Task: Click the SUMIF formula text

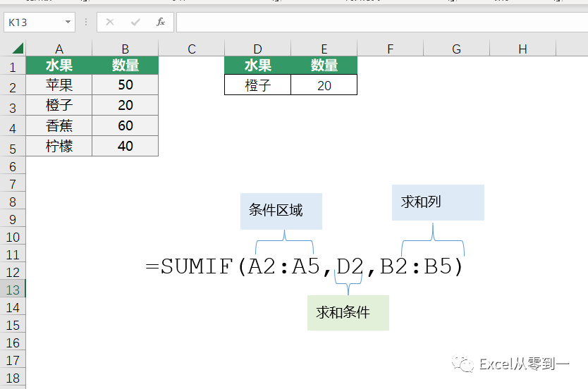Action: pos(305,266)
